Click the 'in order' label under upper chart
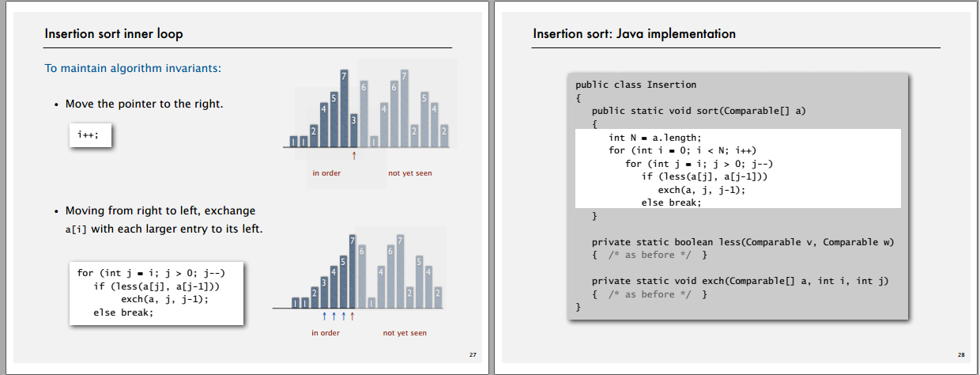Image resolution: width=980 pixels, height=375 pixels. (326, 173)
